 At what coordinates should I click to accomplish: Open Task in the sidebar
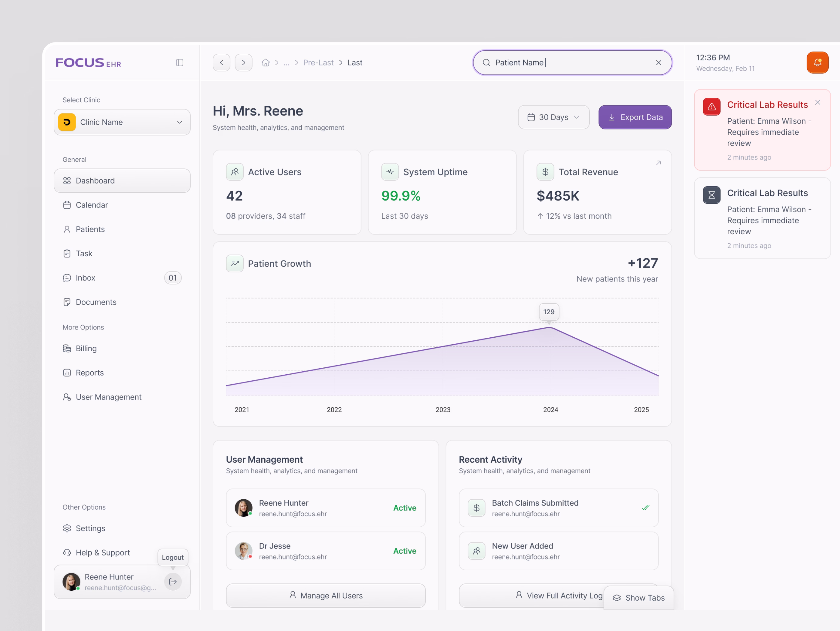(122, 254)
